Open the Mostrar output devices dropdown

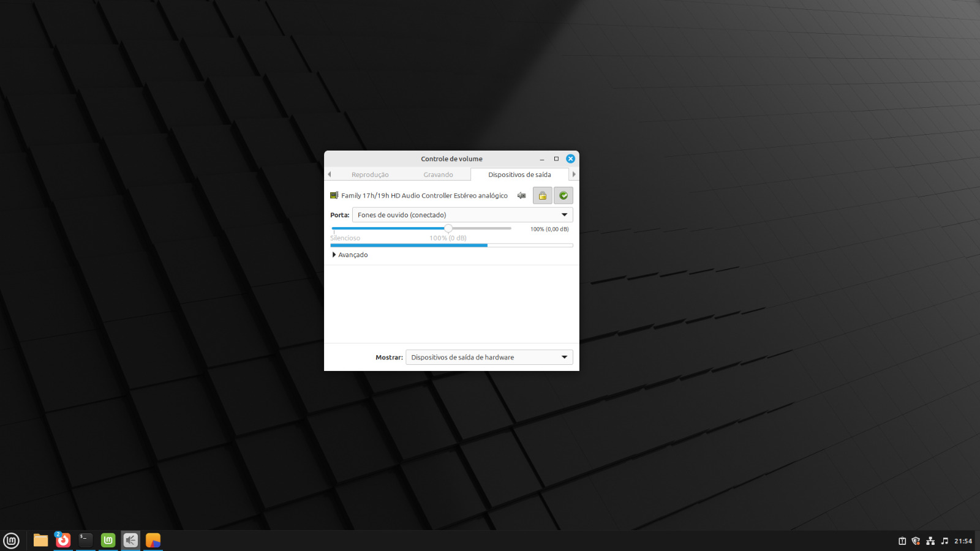[489, 357]
